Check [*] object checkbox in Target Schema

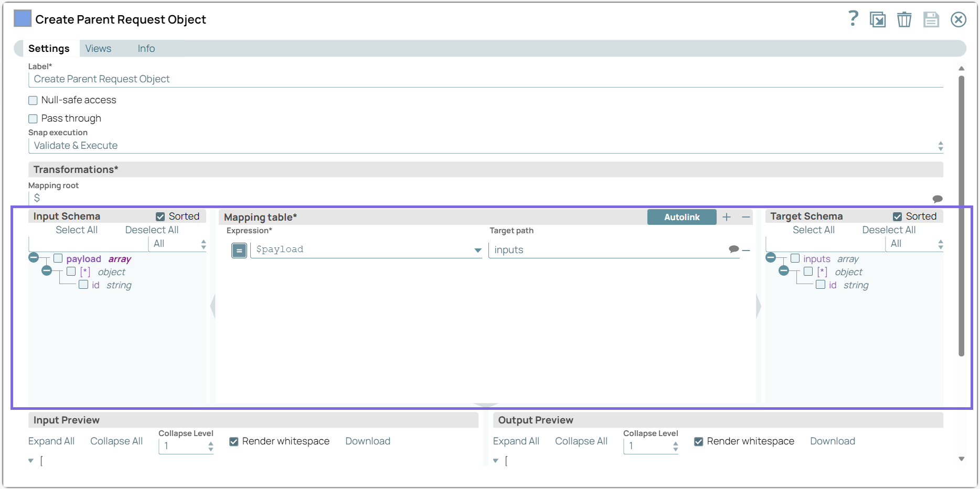pos(808,271)
